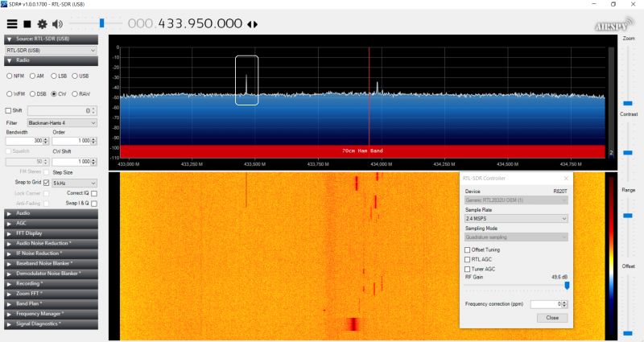Open the RTL-SDR (USB) source dropdown
Screen dimensions: 644x342
[51, 50]
